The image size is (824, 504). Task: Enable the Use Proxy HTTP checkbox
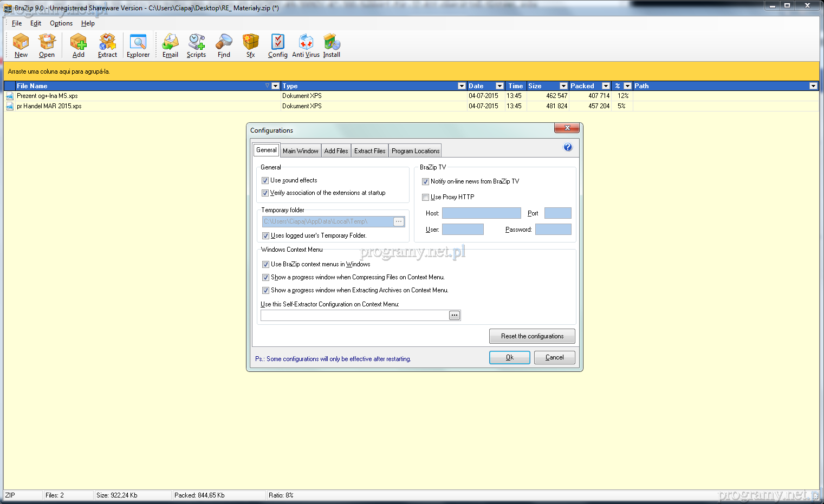(x=425, y=198)
